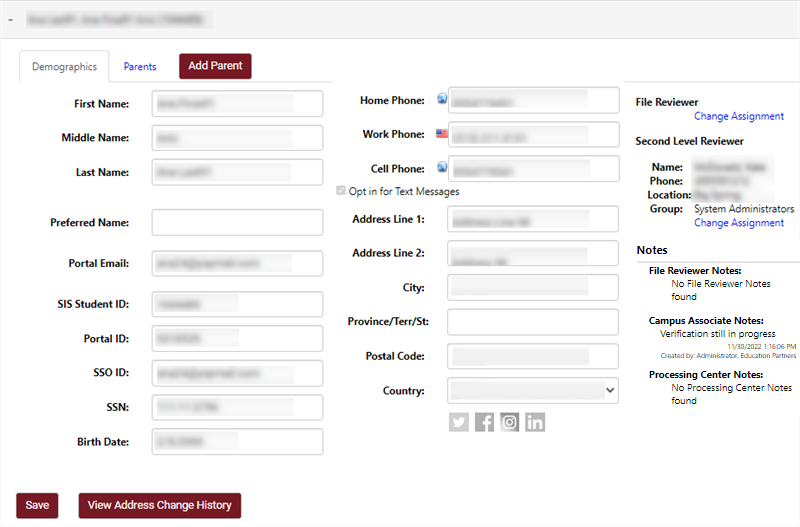Click the LinkedIn icon
The image size is (800, 527).
coord(535,422)
